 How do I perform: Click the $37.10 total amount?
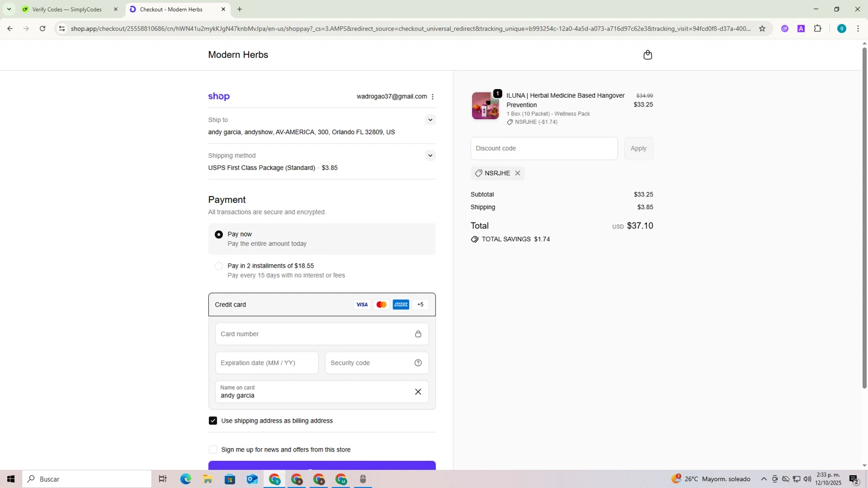click(640, 226)
